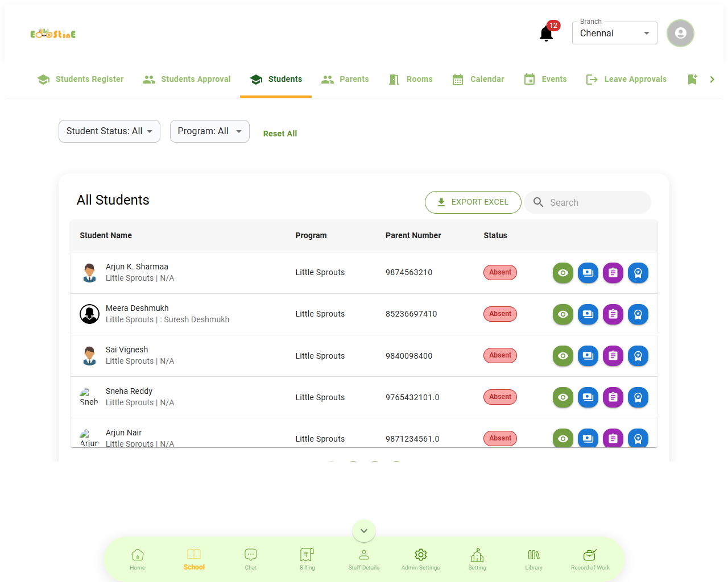Image resolution: width=728 pixels, height=582 pixels.
Task: Open purple clipboard report for Sneha Reddy
Action: [x=613, y=397]
